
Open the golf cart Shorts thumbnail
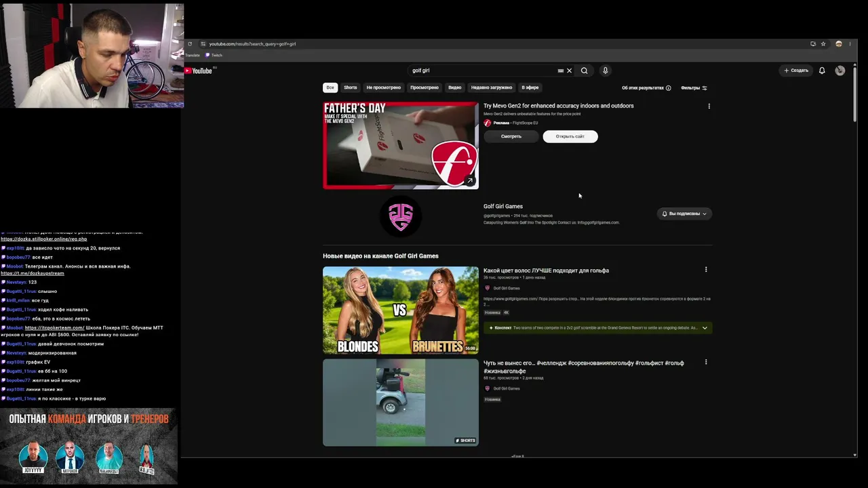pyautogui.click(x=401, y=403)
